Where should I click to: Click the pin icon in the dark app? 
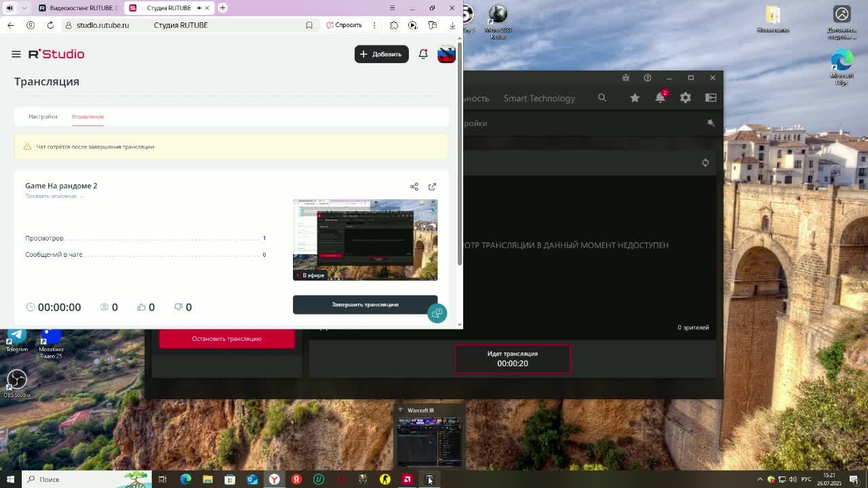[711, 123]
